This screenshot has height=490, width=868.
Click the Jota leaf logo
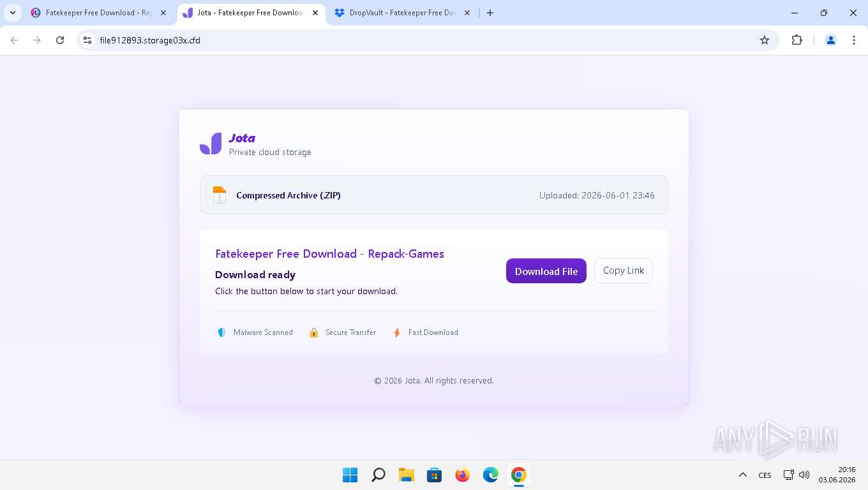click(x=211, y=144)
